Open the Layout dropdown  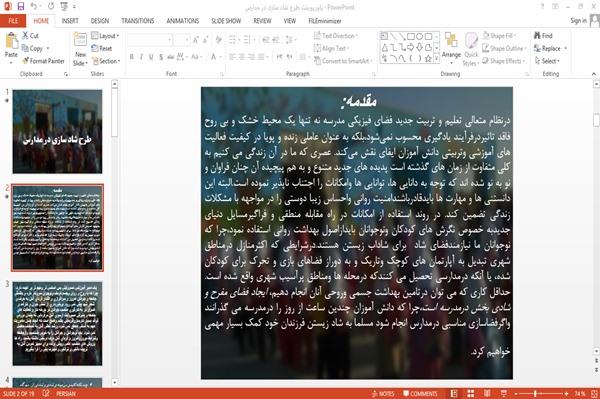point(105,36)
